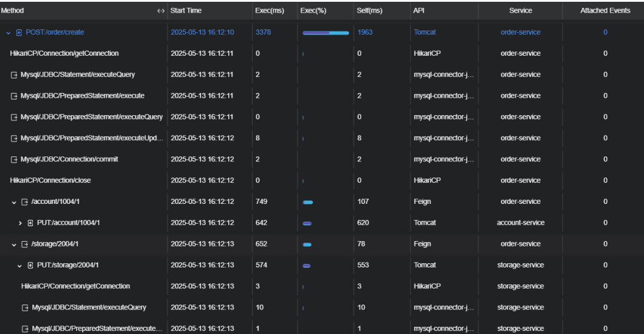Click the Start Time column header
The width and height of the screenshot is (644, 334).
click(186, 11)
